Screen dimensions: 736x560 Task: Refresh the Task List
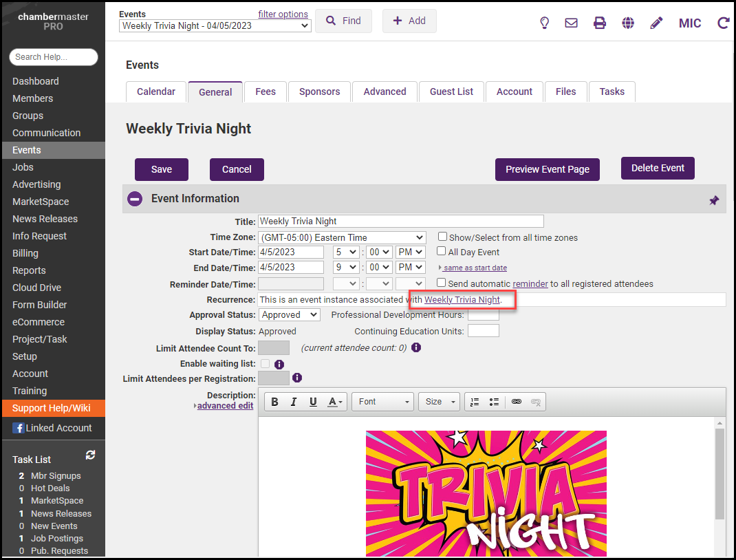90,455
